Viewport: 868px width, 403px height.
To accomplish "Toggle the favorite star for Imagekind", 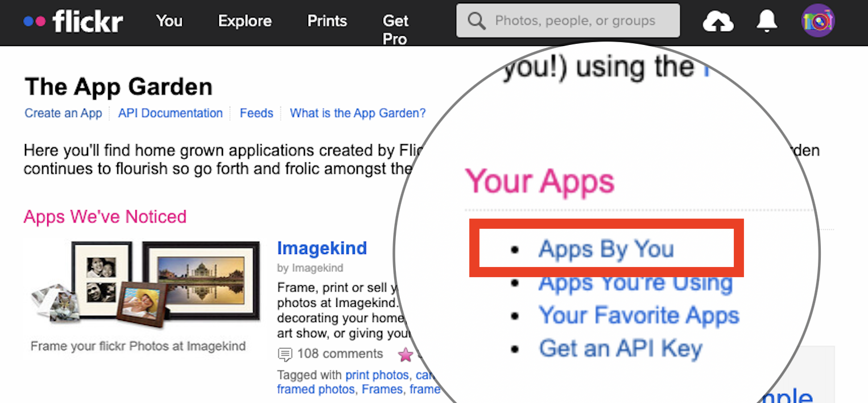I will pyautogui.click(x=406, y=355).
